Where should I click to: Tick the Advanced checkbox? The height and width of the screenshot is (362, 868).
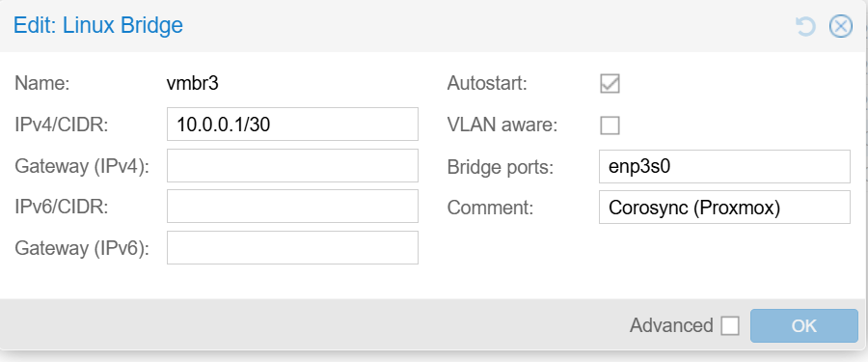(x=730, y=326)
